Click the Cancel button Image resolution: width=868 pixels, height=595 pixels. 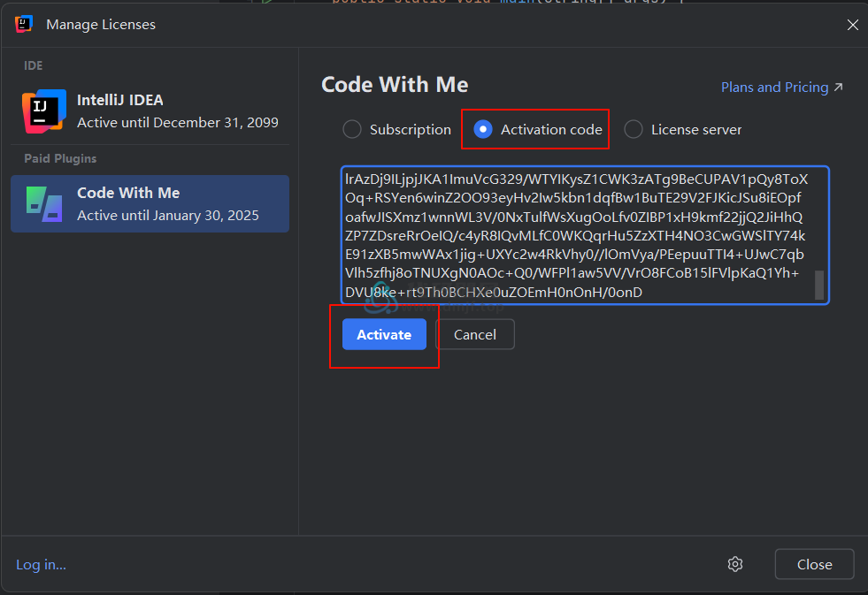coord(475,334)
